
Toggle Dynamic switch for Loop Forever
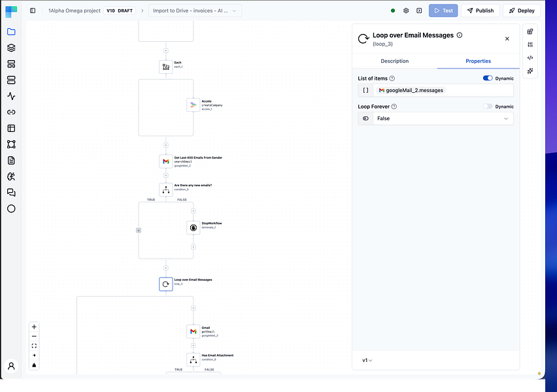coord(488,106)
